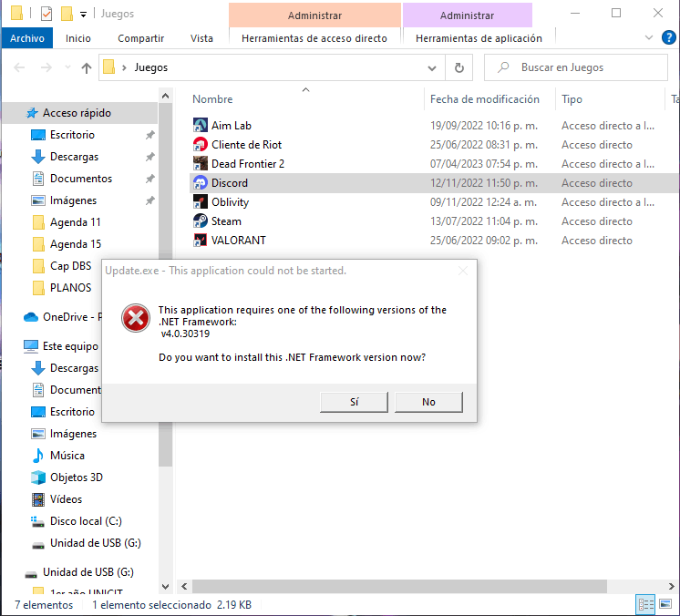Expand the address bar history dropdown

431,68
